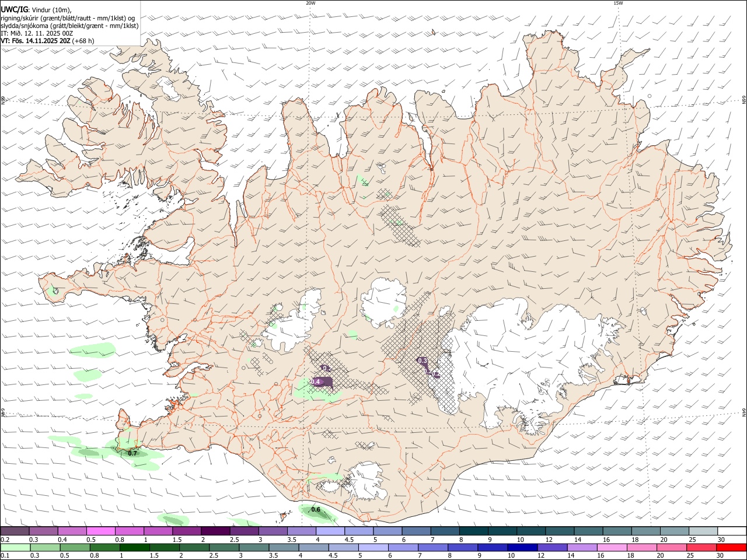Click the 0.4 value on the purple snow patch

click(316, 381)
